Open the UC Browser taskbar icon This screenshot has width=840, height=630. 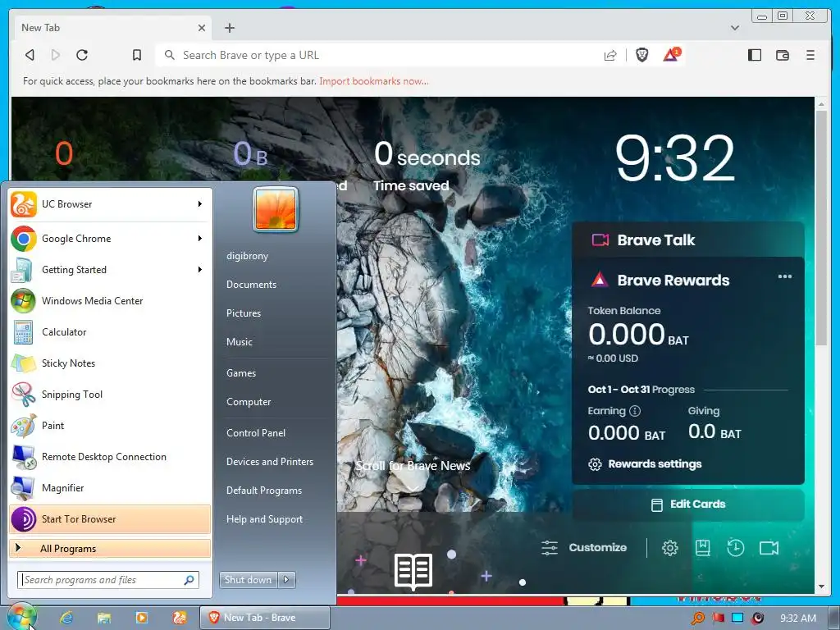(179, 618)
